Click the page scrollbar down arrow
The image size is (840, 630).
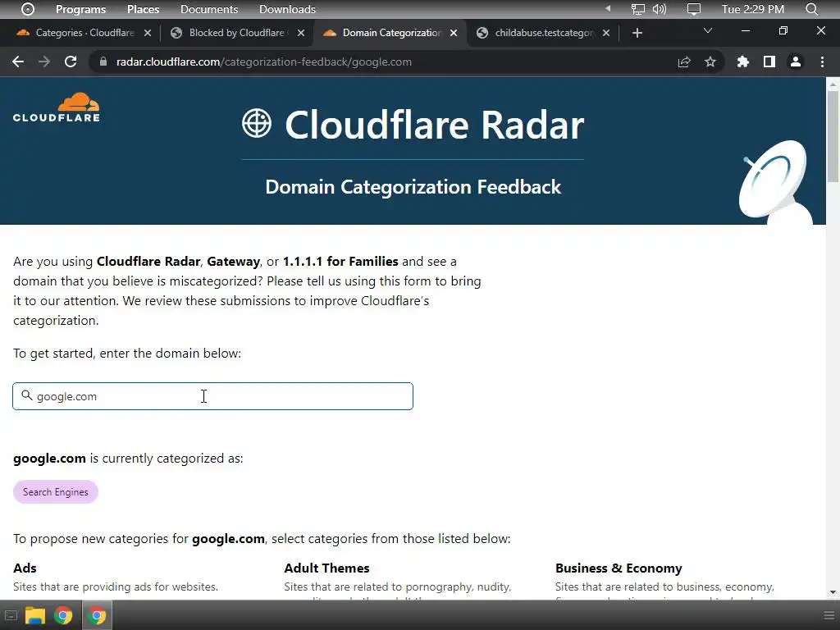pyautogui.click(x=833, y=592)
